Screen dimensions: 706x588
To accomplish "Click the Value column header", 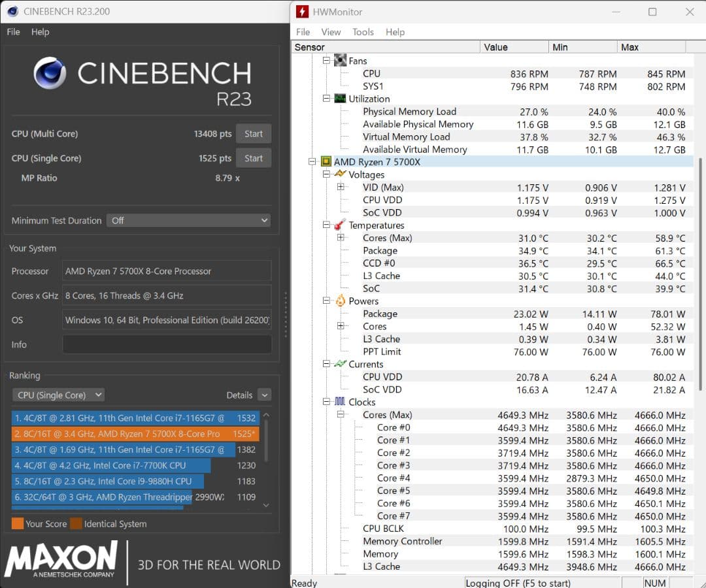I will (x=514, y=47).
